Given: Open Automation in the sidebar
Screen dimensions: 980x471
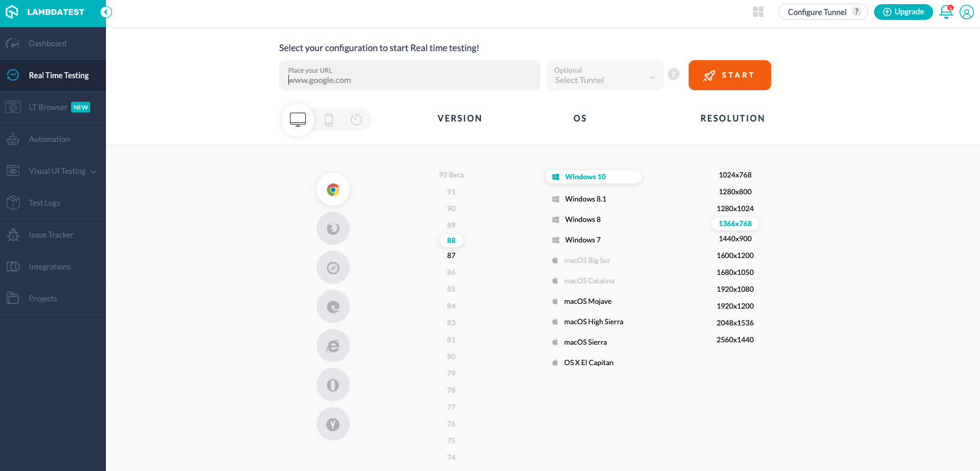Looking at the screenshot, I should [53, 139].
